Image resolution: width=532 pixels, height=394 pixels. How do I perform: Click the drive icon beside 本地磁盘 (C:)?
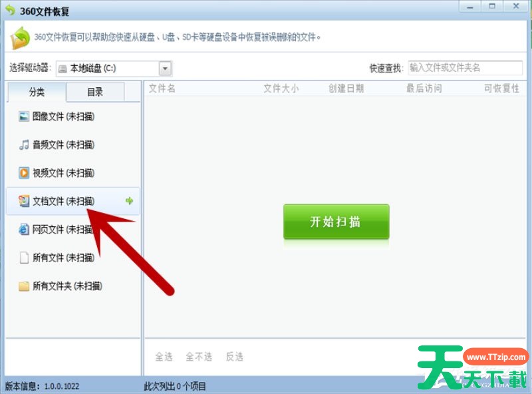63,69
